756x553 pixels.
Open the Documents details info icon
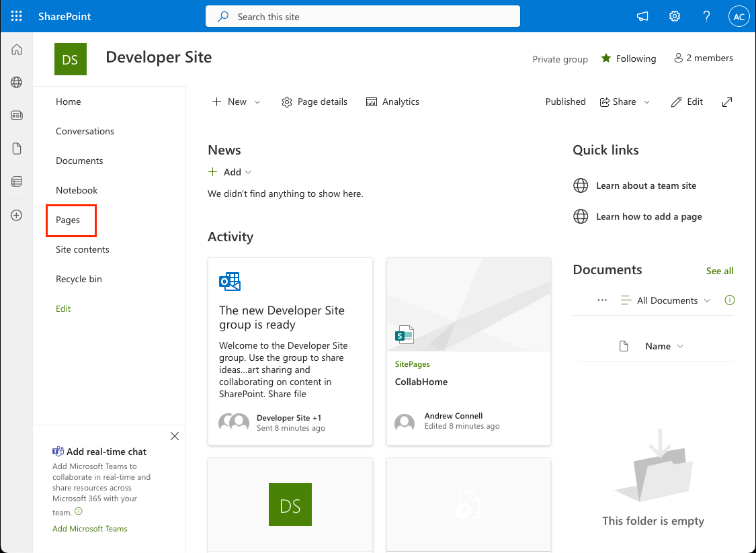tap(730, 300)
